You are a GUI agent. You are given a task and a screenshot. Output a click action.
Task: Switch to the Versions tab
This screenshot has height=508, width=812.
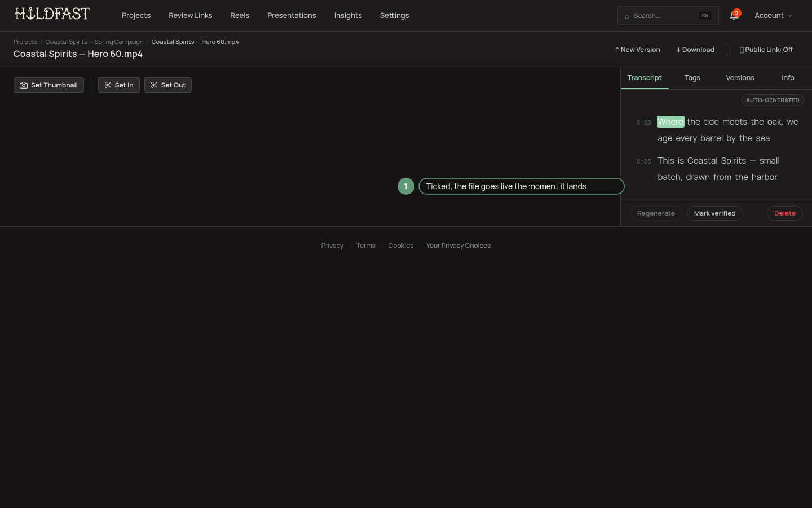tap(740, 78)
